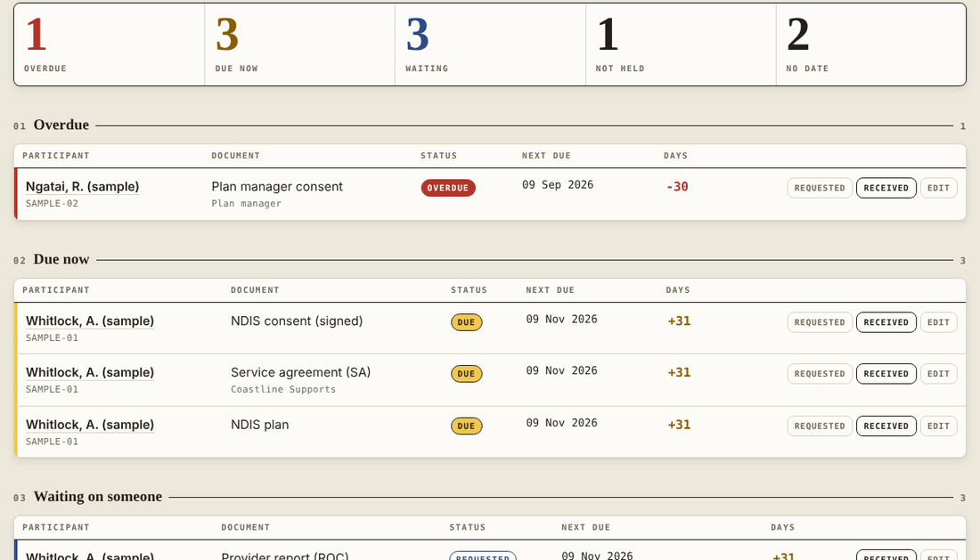Open Whitlock, A. in the Service agreement row
This screenshot has height=560, width=980.
tap(90, 372)
